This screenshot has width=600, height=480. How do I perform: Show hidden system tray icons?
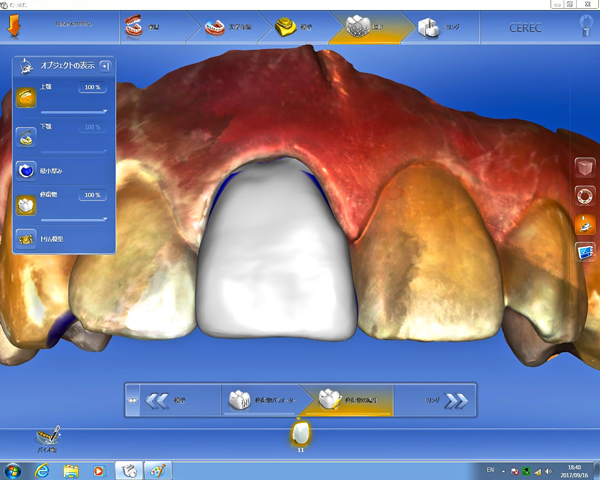[x=504, y=472]
